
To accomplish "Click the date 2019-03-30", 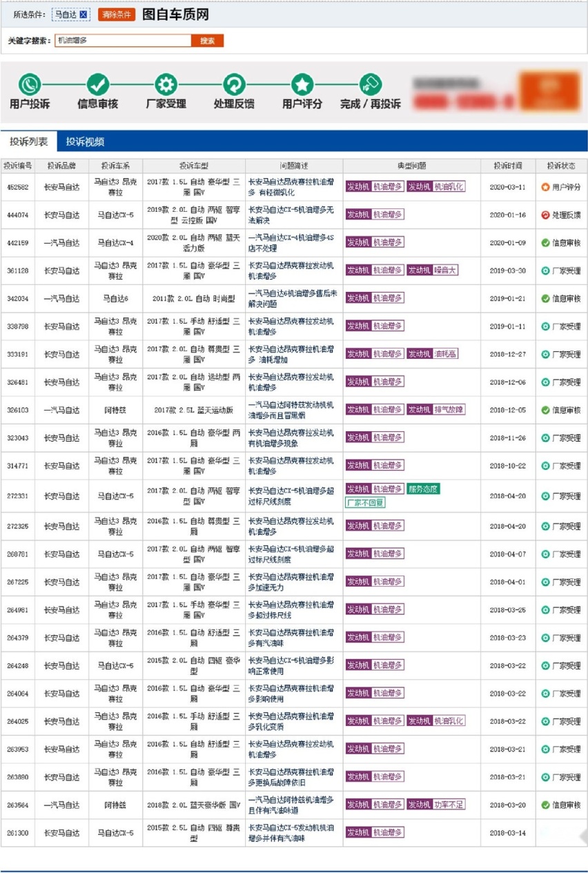I will click(x=508, y=271).
